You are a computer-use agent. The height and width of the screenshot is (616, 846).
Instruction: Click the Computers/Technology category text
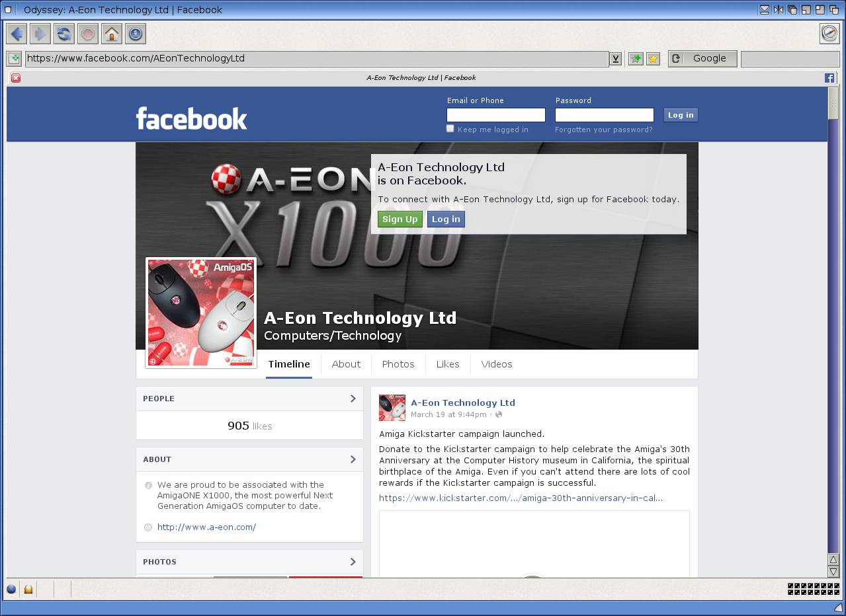tap(333, 336)
